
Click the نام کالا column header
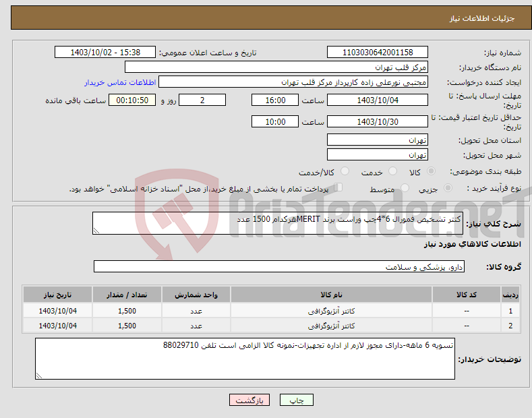coord(331,295)
